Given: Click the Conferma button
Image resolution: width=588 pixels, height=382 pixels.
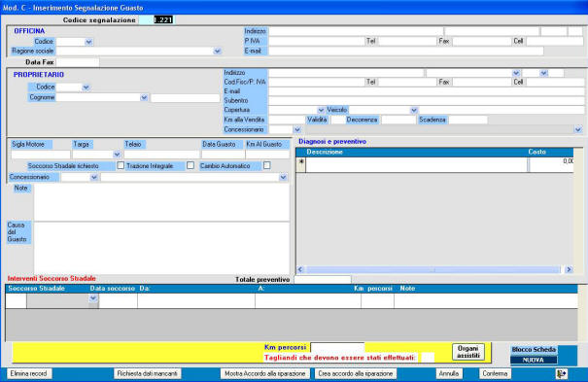Looking at the screenshot, I should 495,374.
